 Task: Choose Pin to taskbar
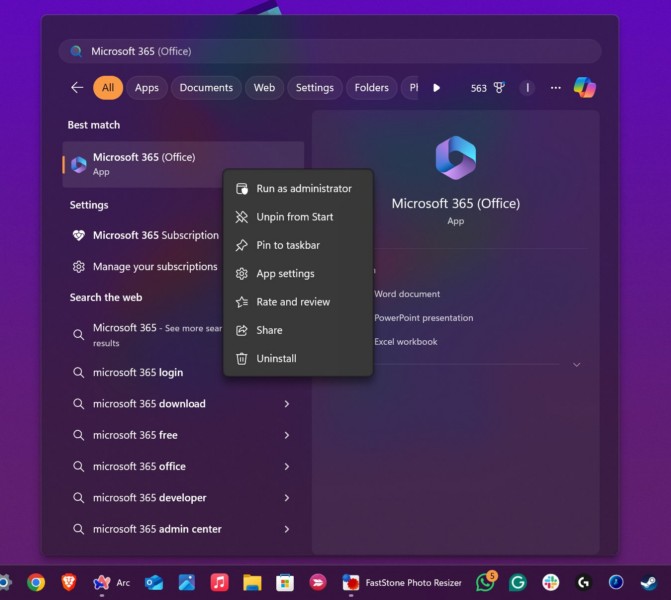point(298,245)
